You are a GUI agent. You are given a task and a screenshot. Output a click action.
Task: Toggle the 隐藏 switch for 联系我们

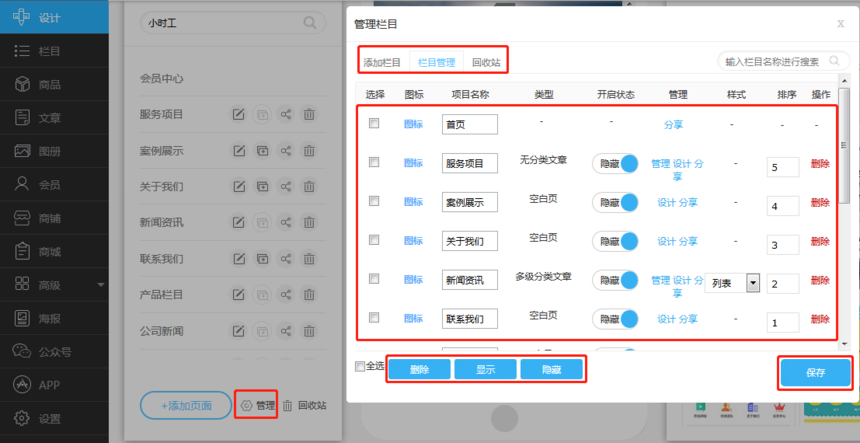tap(615, 319)
